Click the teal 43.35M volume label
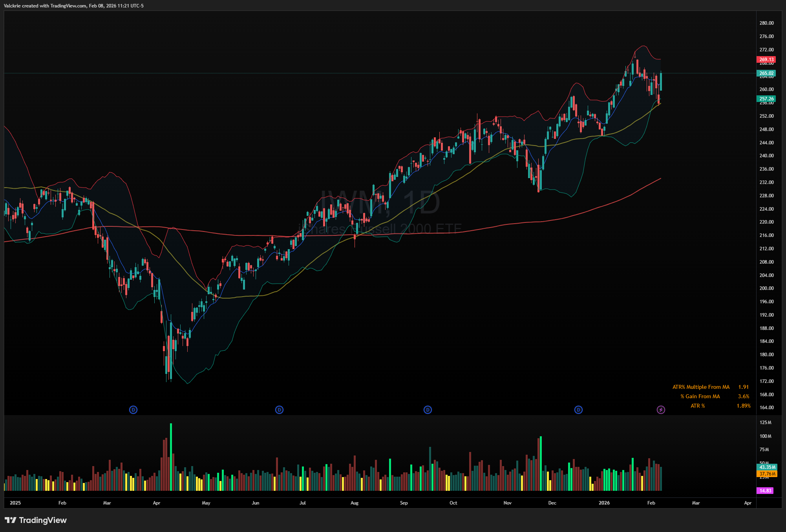The image size is (786, 532). [x=767, y=467]
